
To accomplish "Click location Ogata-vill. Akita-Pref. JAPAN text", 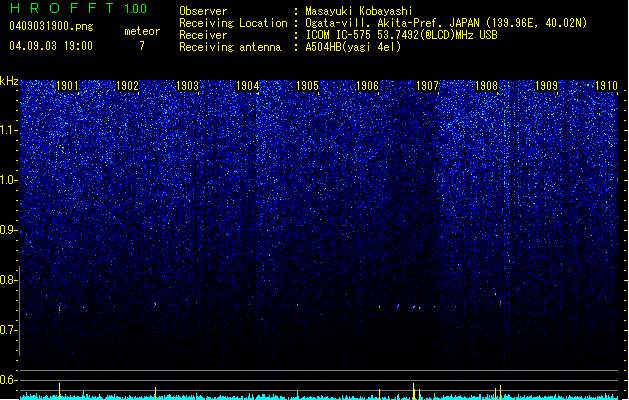I will click(x=392, y=23).
